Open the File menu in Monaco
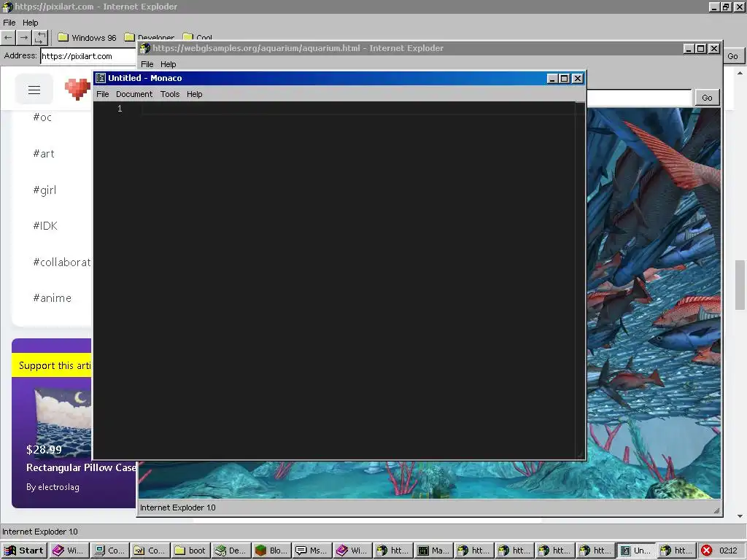747x560 pixels. tap(102, 94)
